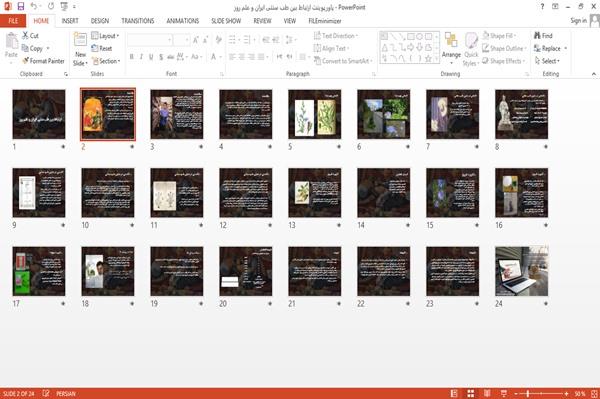600x399 pixels.
Task: Expand Shape Effects dropdown
Action: pyautogui.click(x=504, y=61)
